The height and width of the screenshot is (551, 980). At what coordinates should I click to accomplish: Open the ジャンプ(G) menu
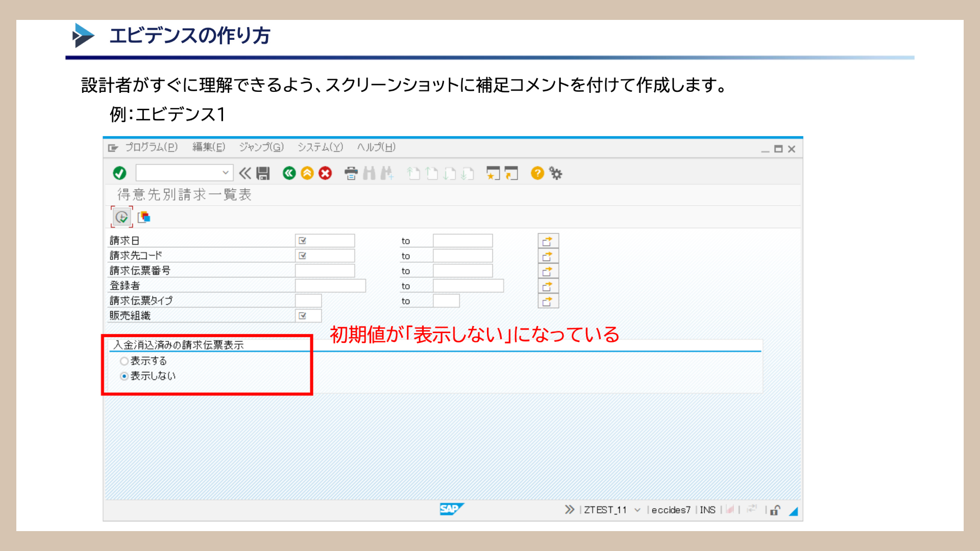click(x=261, y=147)
